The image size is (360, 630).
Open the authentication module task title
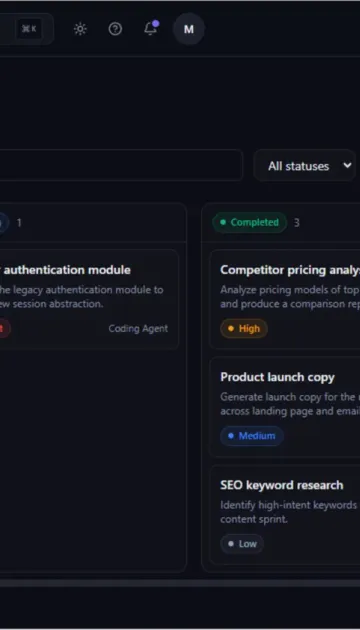tap(66, 270)
